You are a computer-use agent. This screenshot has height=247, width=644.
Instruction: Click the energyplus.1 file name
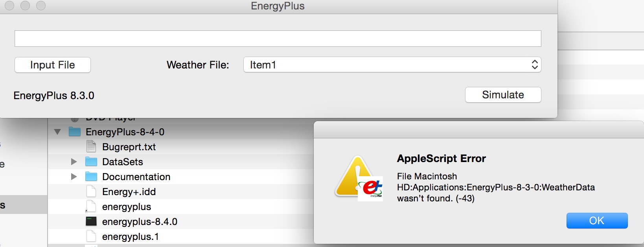131,237
